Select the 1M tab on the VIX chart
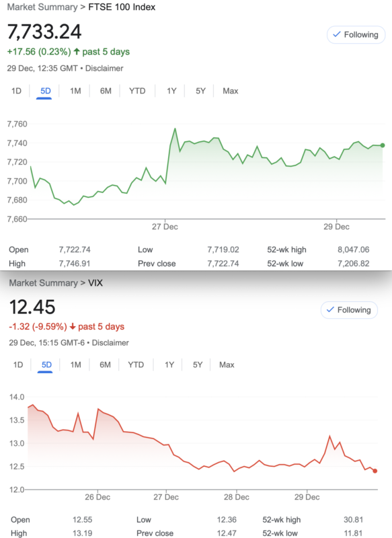The height and width of the screenshot is (538, 392). [76, 364]
